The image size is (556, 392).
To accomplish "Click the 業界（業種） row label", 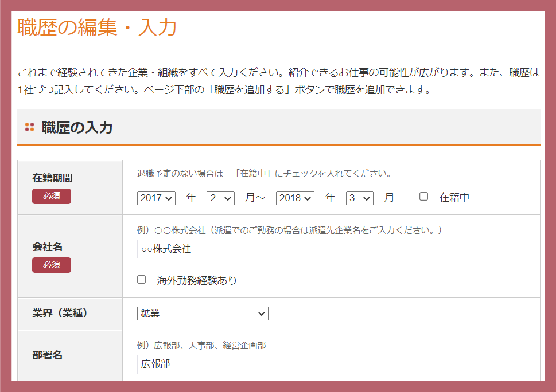I will pyautogui.click(x=60, y=313).
